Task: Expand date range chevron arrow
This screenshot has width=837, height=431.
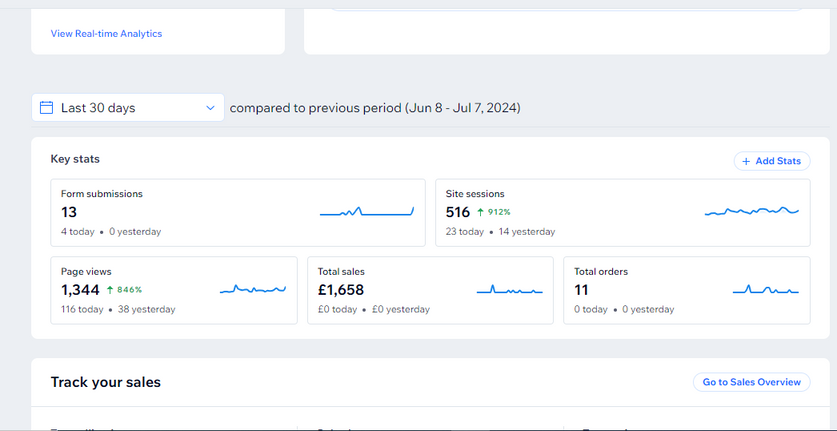Action: (210, 108)
